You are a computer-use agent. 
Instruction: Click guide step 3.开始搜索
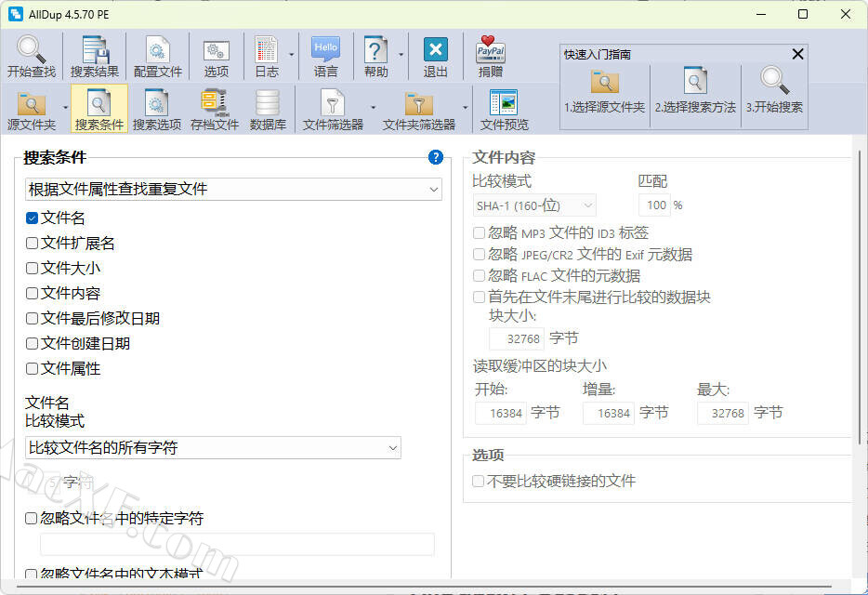[x=774, y=92]
